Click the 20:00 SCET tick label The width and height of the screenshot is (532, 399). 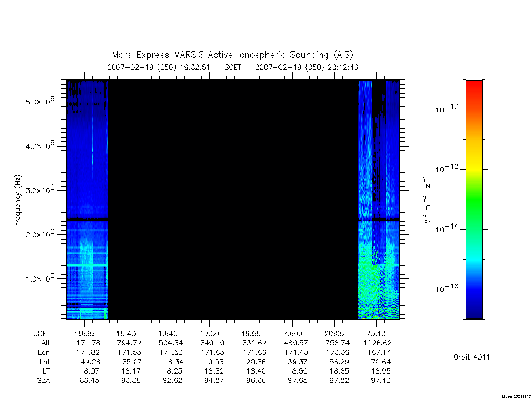(x=292, y=334)
